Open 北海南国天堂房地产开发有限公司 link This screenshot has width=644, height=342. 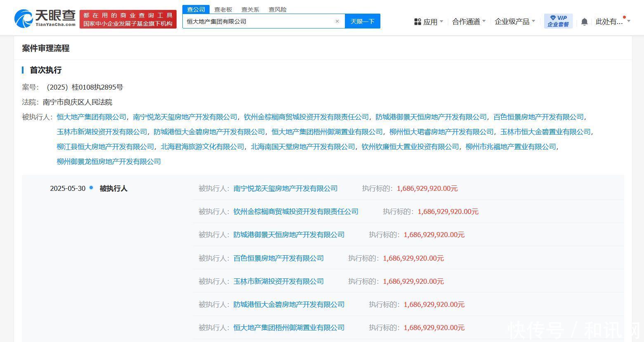click(303, 147)
